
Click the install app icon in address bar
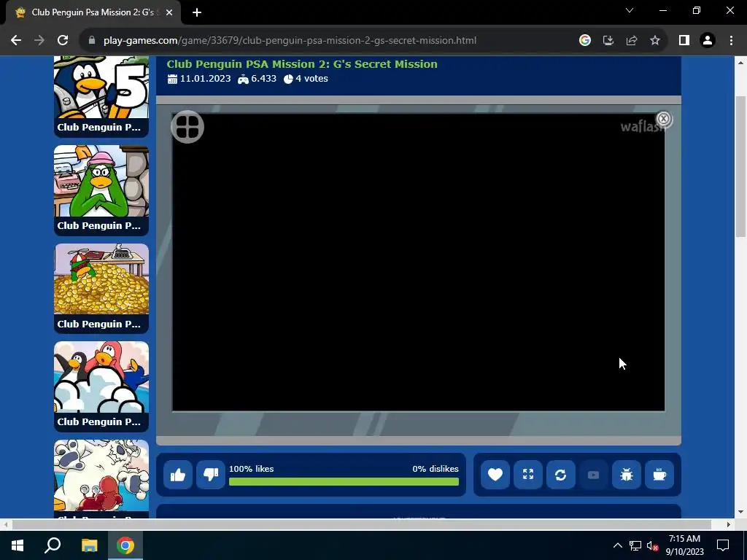click(608, 41)
